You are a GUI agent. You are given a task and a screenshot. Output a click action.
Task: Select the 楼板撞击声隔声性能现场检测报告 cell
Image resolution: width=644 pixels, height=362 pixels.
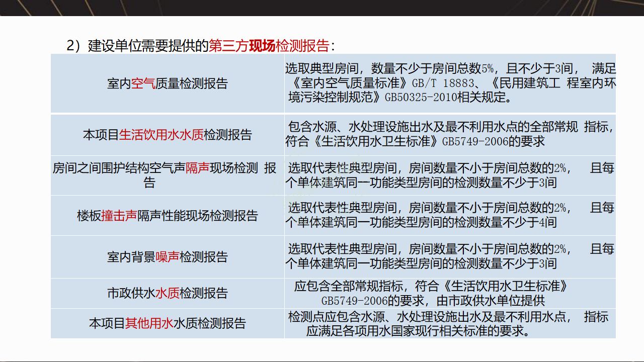coord(168,216)
